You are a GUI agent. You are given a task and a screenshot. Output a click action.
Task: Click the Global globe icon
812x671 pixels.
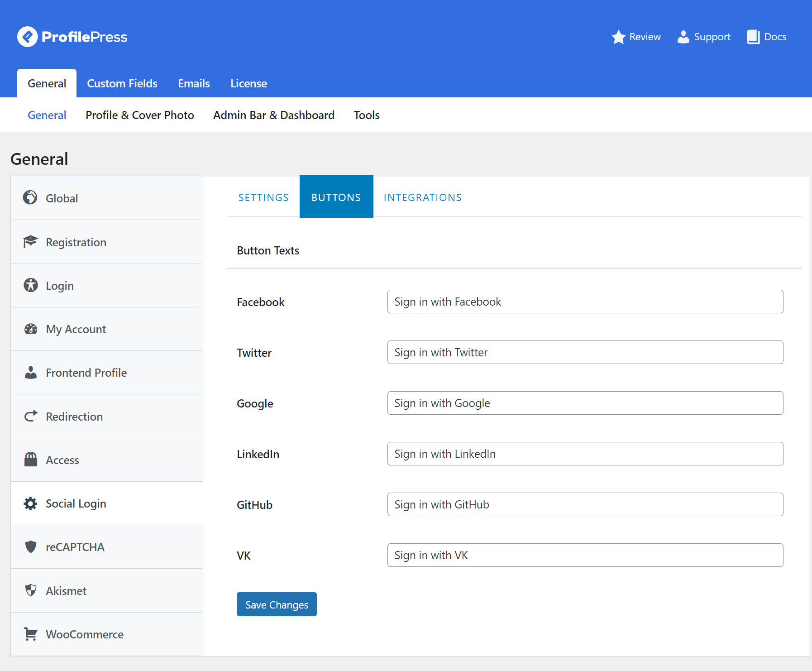click(x=30, y=197)
